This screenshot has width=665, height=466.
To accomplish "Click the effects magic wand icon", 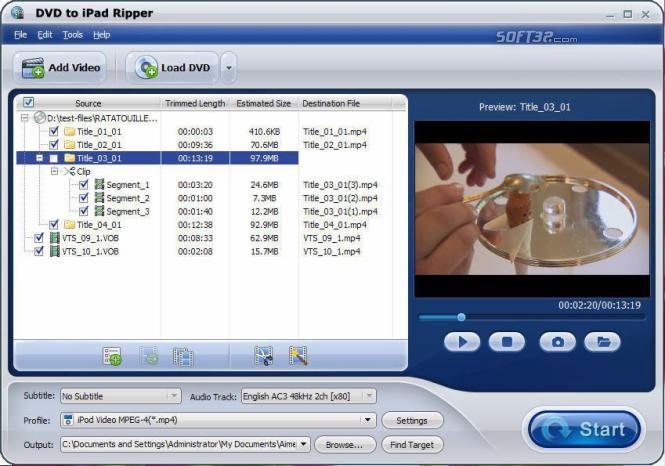I will point(298,356).
